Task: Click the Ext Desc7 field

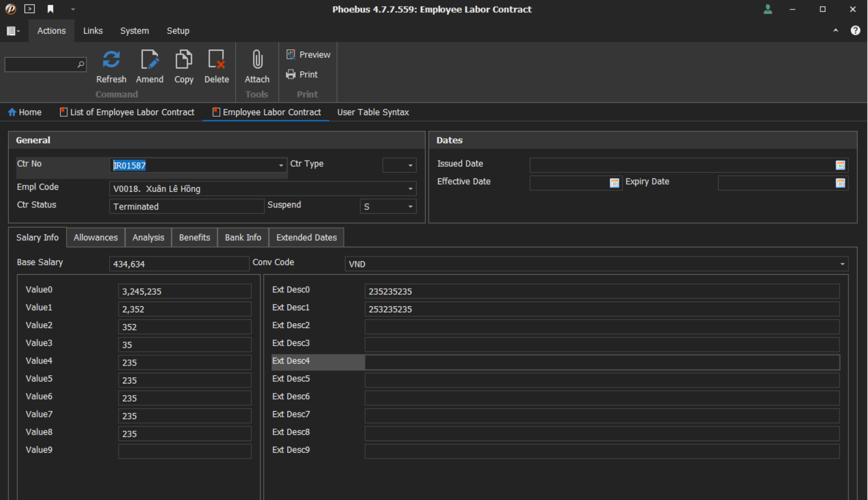Action: (x=602, y=416)
